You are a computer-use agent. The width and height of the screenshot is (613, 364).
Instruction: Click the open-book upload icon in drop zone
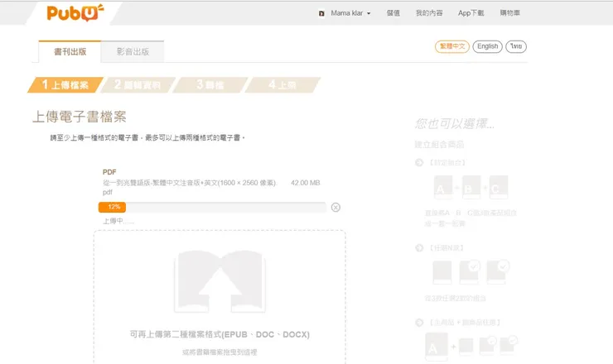220,281
